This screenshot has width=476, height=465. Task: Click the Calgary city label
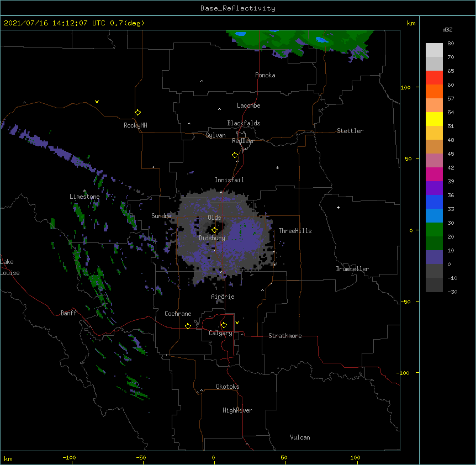pyautogui.click(x=220, y=333)
